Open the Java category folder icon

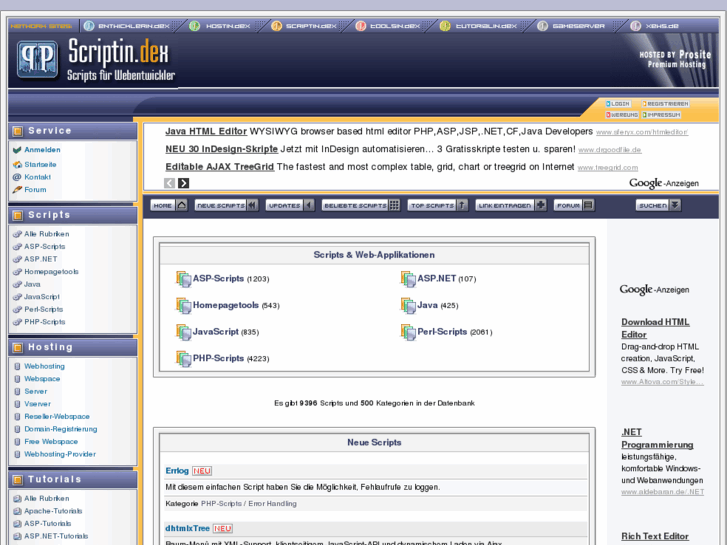[408, 305]
